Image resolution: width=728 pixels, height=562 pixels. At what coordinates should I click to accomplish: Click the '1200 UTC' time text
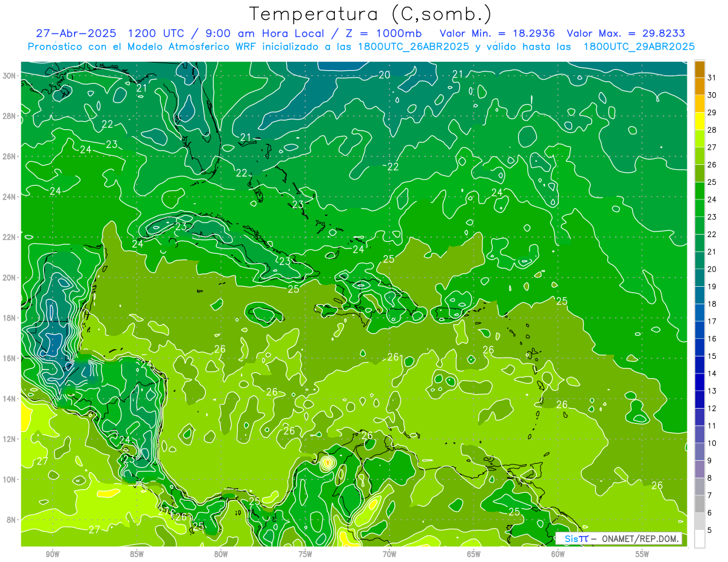[x=158, y=33]
